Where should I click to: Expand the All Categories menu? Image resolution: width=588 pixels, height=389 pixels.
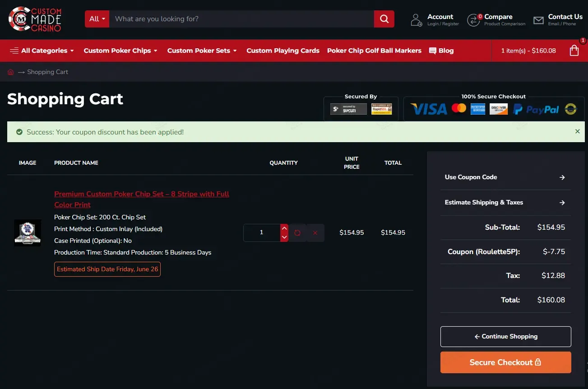(42, 51)
